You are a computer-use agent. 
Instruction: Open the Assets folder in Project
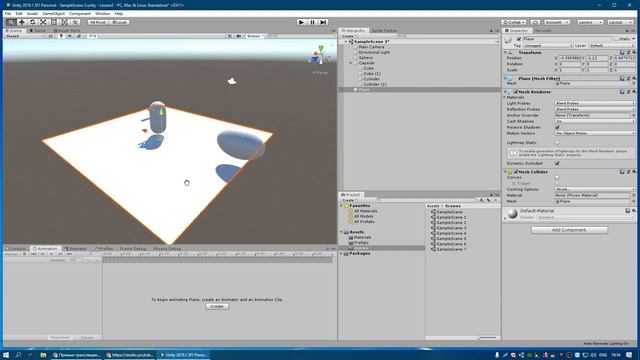[x=356, y=232]
